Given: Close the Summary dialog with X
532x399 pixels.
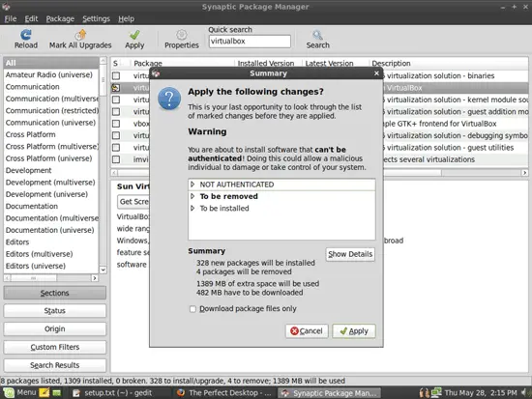Looking at the screenshot, I should pos(376,73).
